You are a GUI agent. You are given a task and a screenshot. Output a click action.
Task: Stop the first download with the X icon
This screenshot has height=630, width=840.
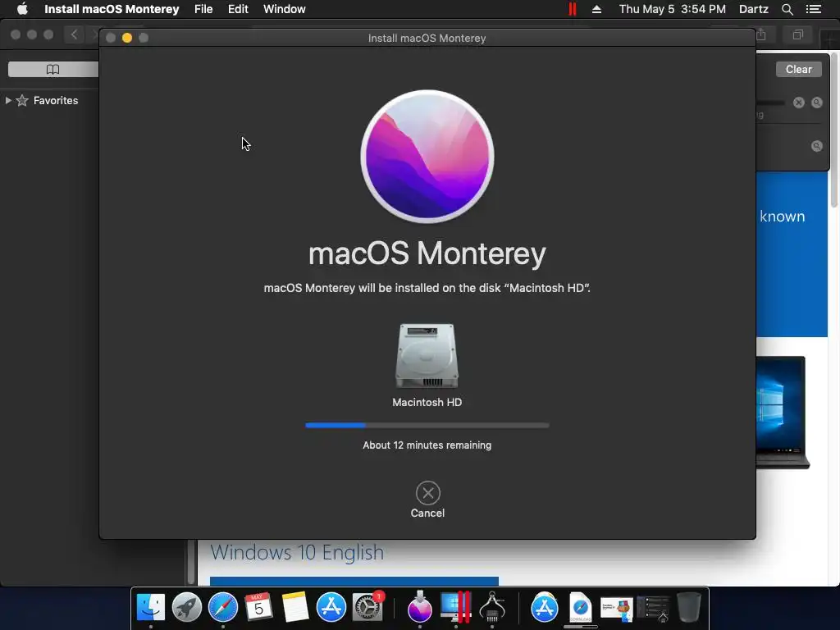point(799,103)
